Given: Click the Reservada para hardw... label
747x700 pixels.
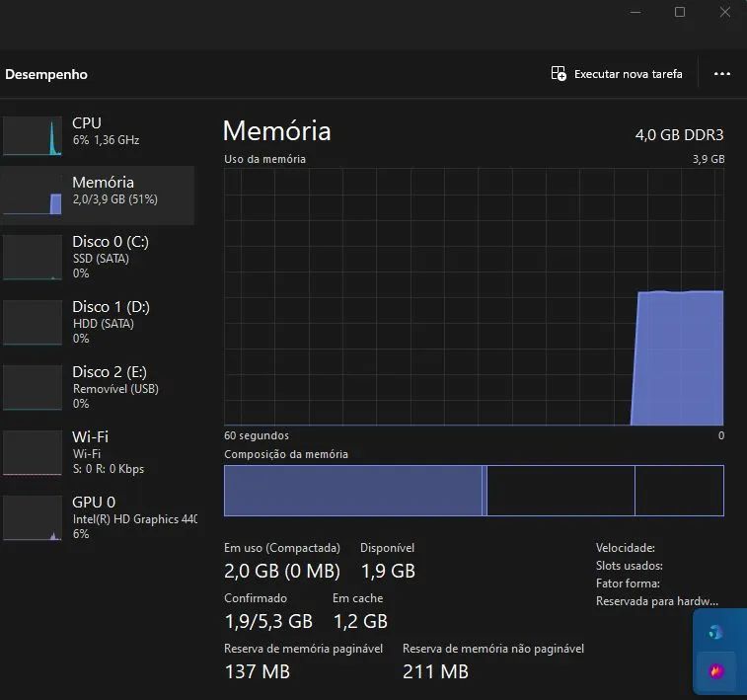Looking at the screenshot, I should pos(656,600).
